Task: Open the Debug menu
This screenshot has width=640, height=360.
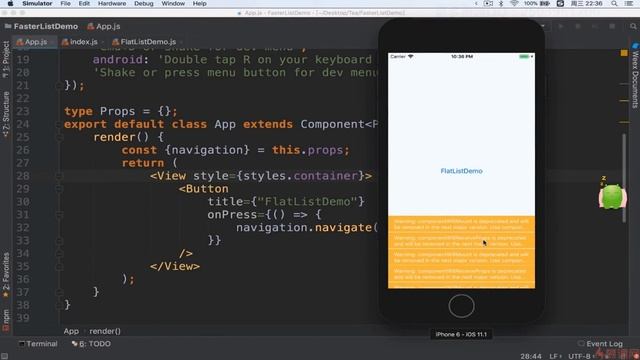Action: click(144, 3)
